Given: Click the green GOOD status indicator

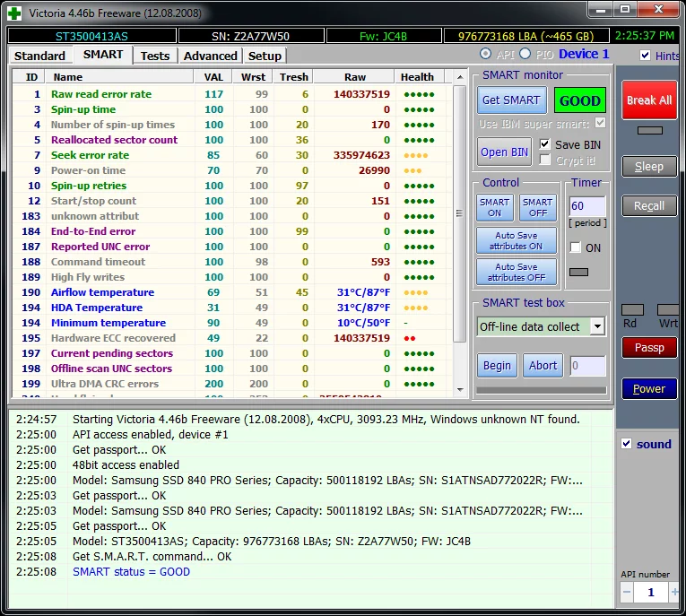Looking at the screenshot, I should tap(579, 100).
